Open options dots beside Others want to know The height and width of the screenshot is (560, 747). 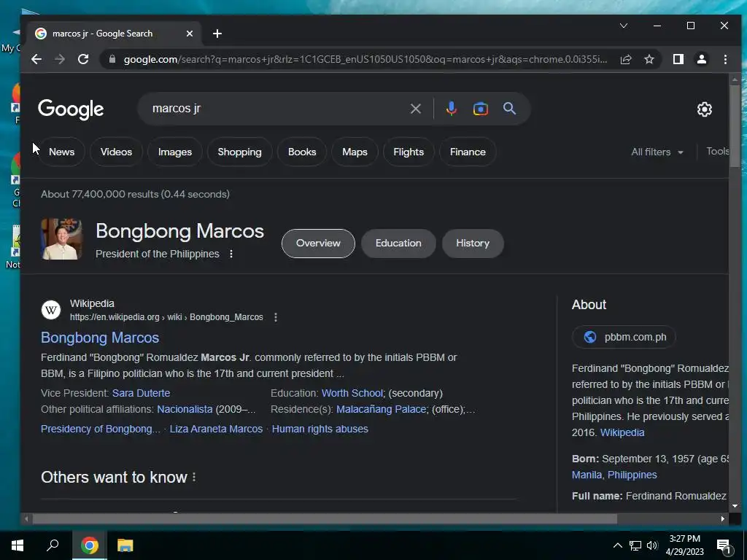click(x=194, y=477)
